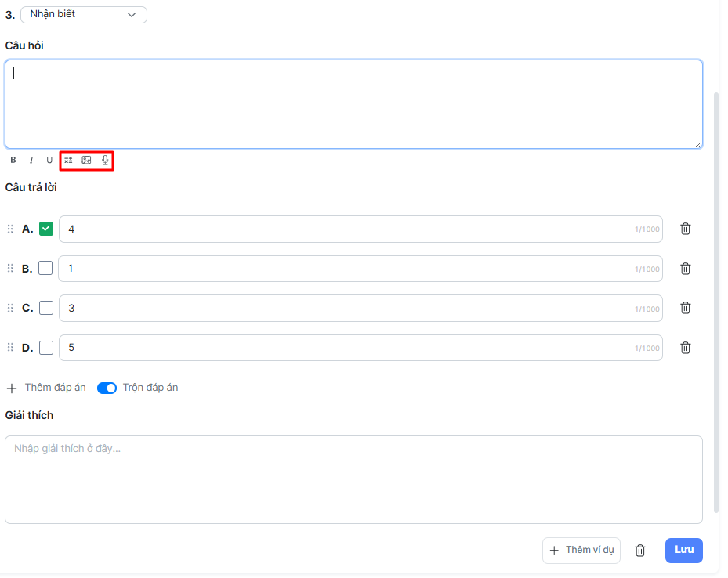
Task: Remove answer C using its trash icon
Action: (685, 308)
